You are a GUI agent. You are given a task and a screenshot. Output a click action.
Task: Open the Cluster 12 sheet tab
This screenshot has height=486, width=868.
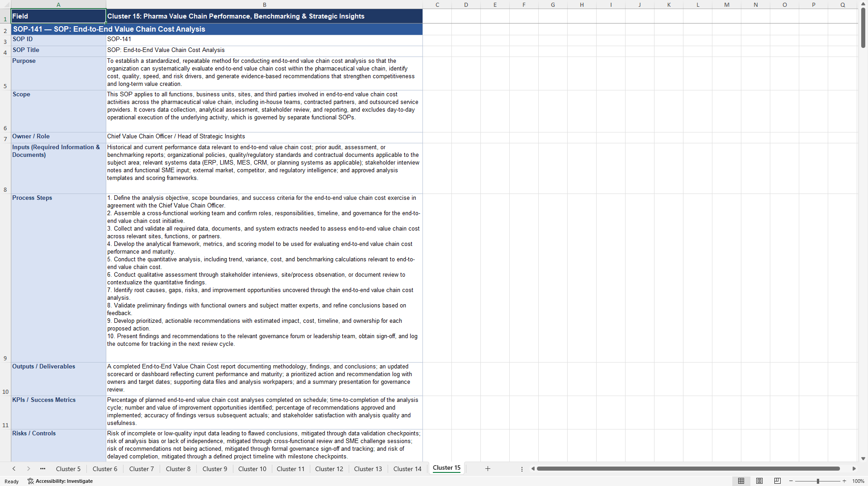coord(329,469)
